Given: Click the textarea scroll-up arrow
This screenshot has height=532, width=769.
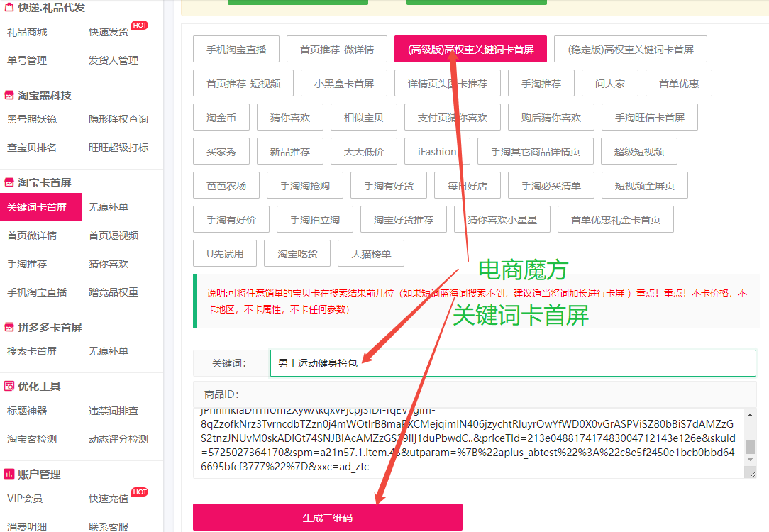Looking at the screenshot, I should click(750, 415).
